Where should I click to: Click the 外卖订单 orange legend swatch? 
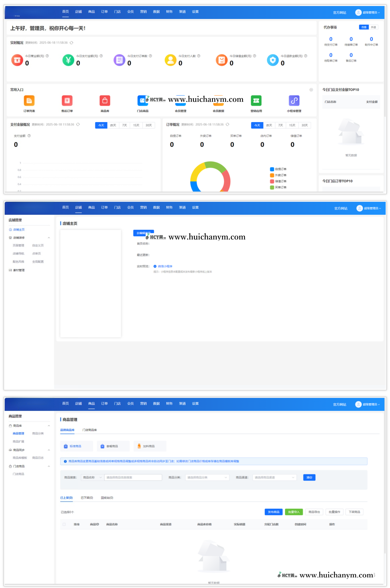272,175
